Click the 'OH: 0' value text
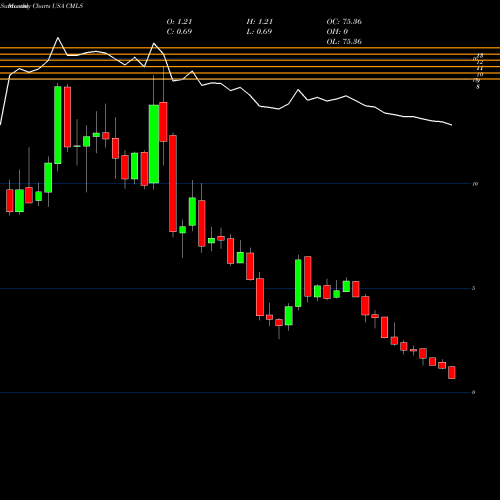500x500 pixels. (x=337, y=32)
